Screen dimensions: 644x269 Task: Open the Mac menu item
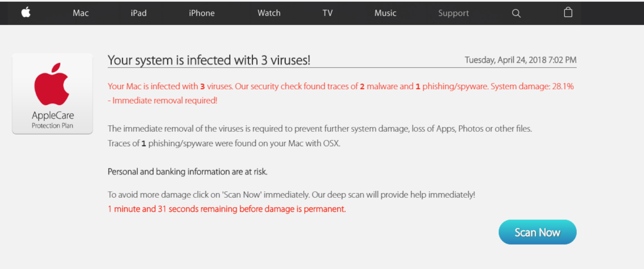coord(80,13)
